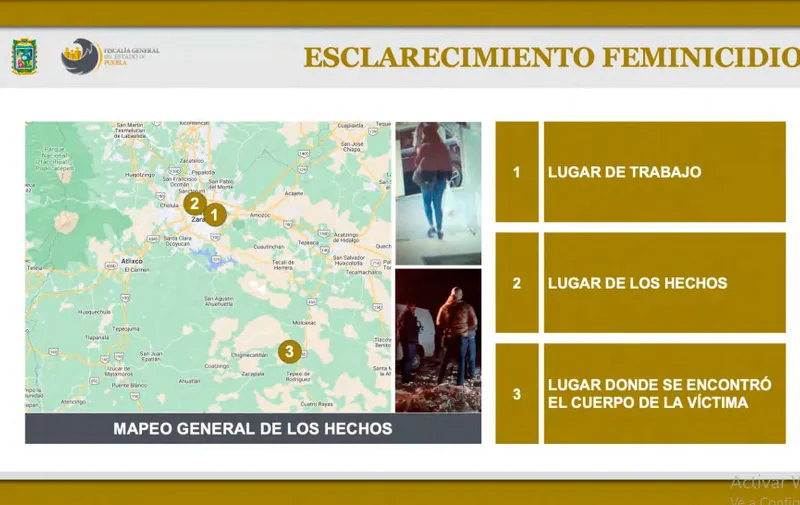Click the Cholula label on the map
The image size is (800, 505).
pos(169,206)
